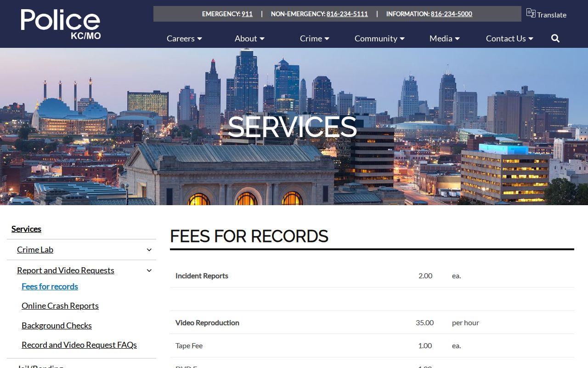Screen dimensions: 588x368
Task: Open the Media dropdown menu
Action: coord(445,39)
